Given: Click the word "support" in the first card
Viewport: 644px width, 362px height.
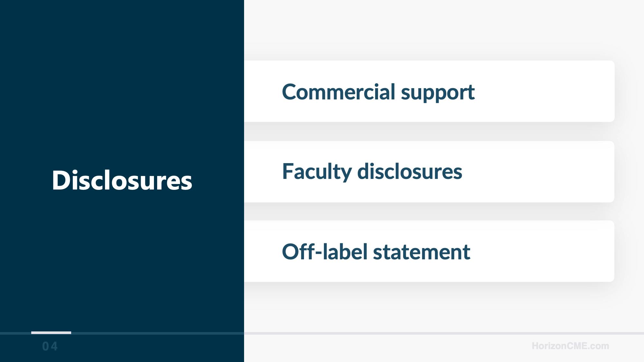Looking at the screenshot, I should coord(438,92).
